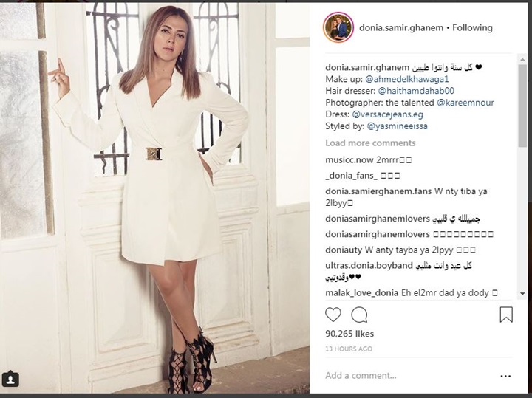
Task: Open donia.samir.ghanem profile picture
Action: pos(338,27)
